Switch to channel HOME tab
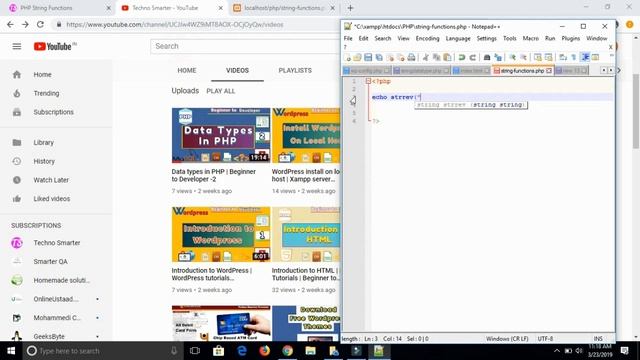Viewport: 640px width, 360px height. pyautogui.click(x=187, y=71)
